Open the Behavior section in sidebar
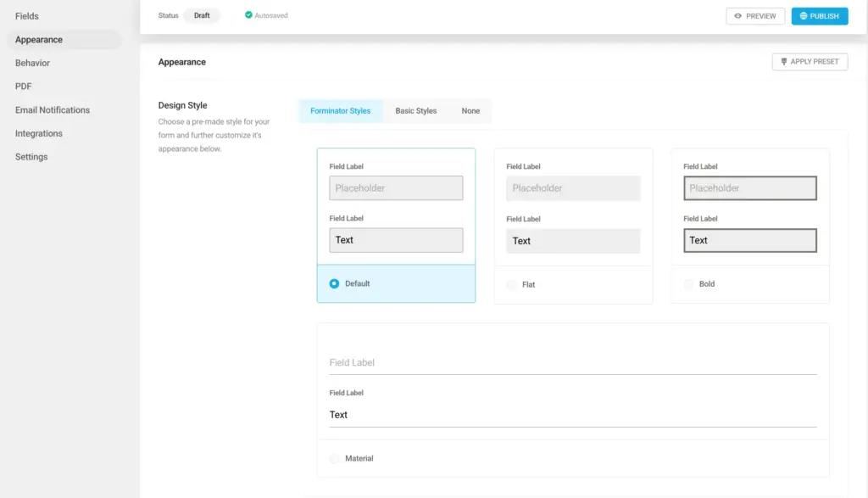This screenshot has width=868, height=498. [32, 63]
